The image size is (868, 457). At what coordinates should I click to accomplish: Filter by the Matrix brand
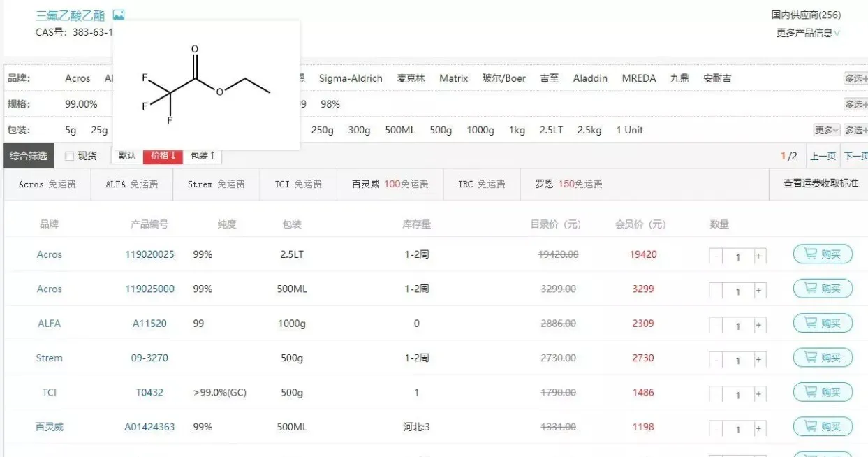click(453, 78)
